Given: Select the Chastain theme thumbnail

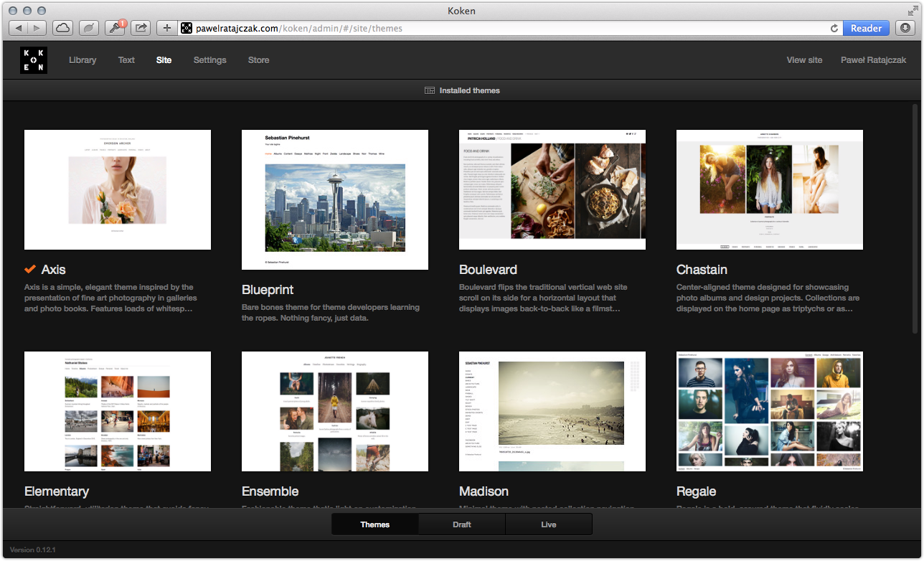Looking at the screenshot, I should point(770,189).
